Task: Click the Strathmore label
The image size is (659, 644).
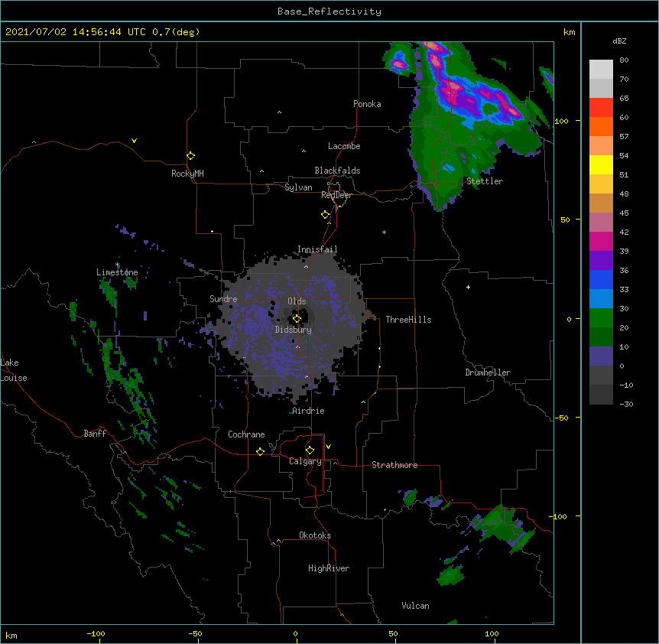Action: click(394, 465)
